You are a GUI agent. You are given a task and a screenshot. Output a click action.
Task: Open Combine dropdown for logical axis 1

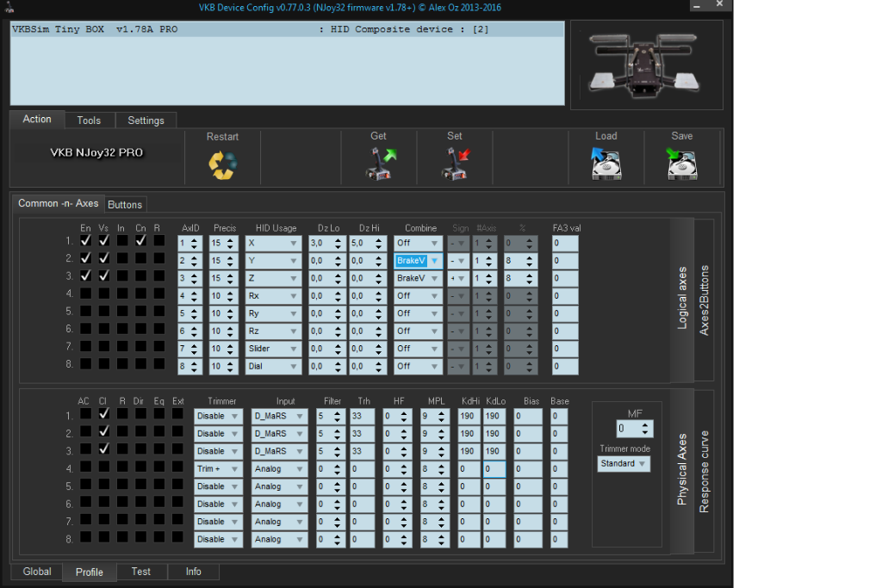tap(418, 244)
